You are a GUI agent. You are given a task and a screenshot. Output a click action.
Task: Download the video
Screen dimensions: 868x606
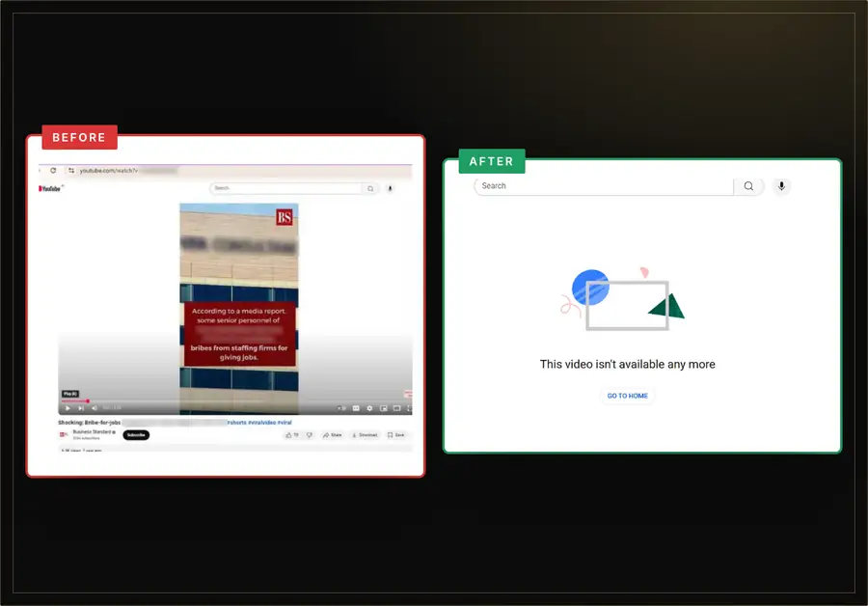pyautogui.click(x=365, y=435)
